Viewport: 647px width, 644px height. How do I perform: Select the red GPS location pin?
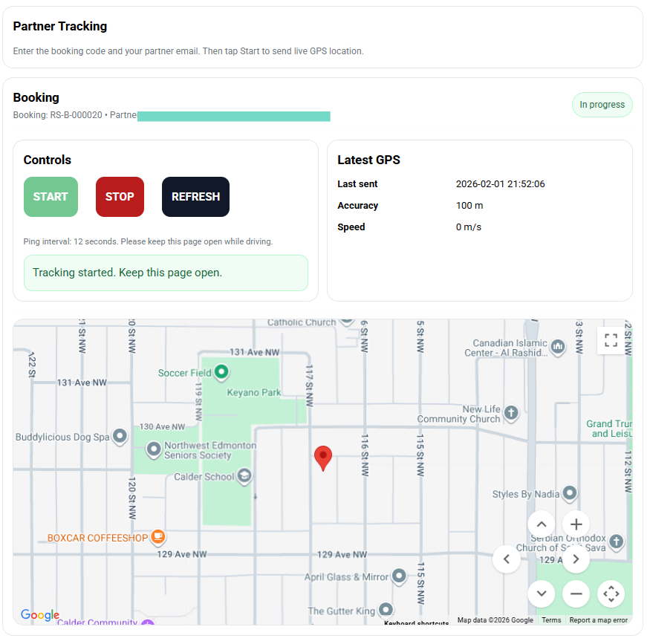(323, 458)
